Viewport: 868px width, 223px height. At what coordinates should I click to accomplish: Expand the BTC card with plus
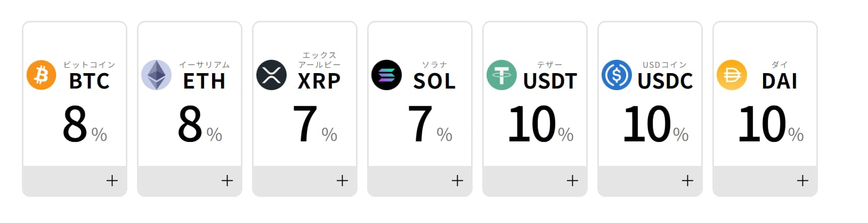coord(112,181)
